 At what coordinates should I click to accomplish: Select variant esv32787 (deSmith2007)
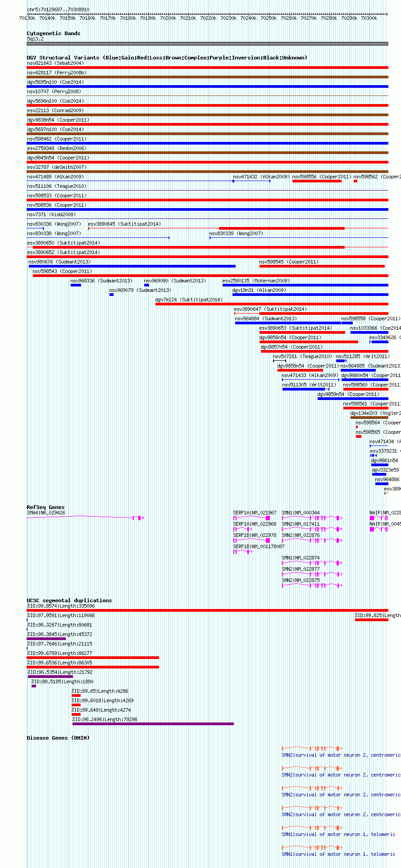click(57, 167)
